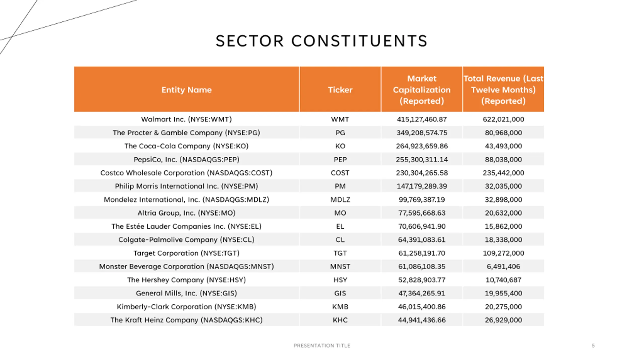Viewport: 644px width, 362px height.
Task: Click the Total Revenue header cell
Action: tap(503, 89)
